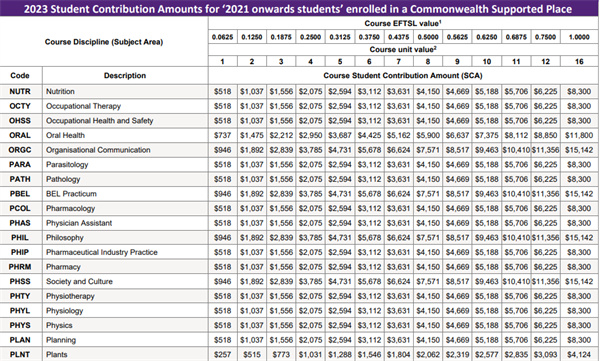Viewport: 600px width, 361px height.
Task: Click unit value 16 header
Action: 579,62
